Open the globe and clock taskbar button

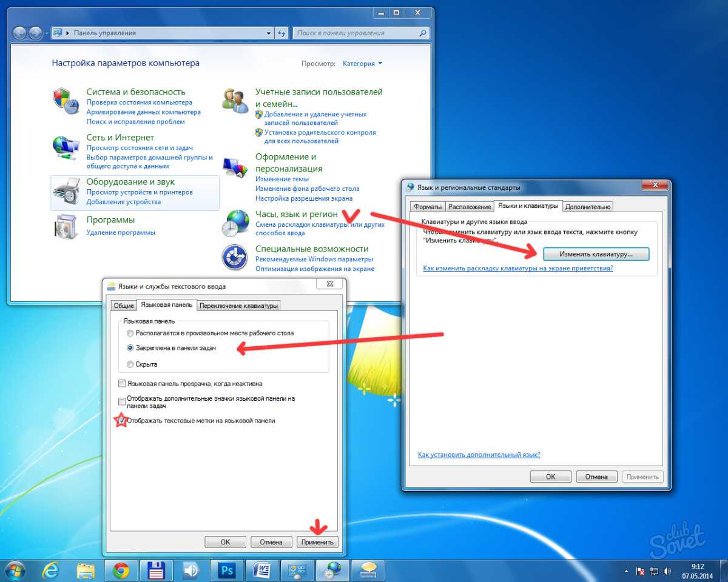(x=333, y=570)
